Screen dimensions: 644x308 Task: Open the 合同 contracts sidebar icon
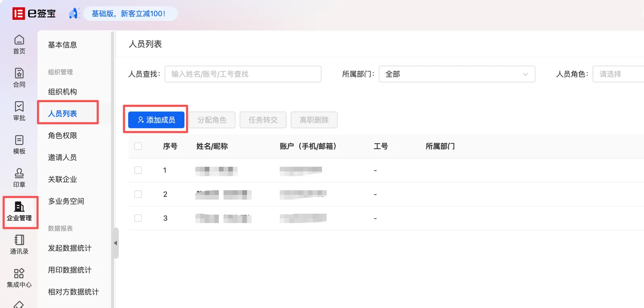[19, 78]
